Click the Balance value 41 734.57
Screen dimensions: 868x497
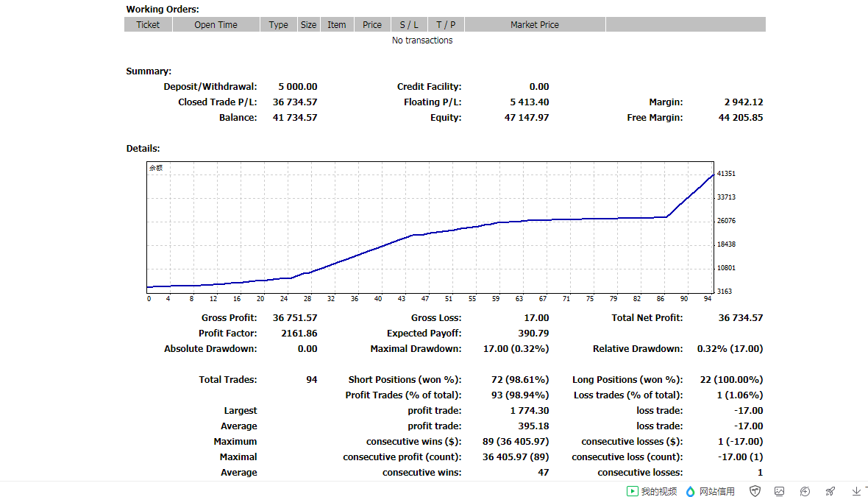295,118
